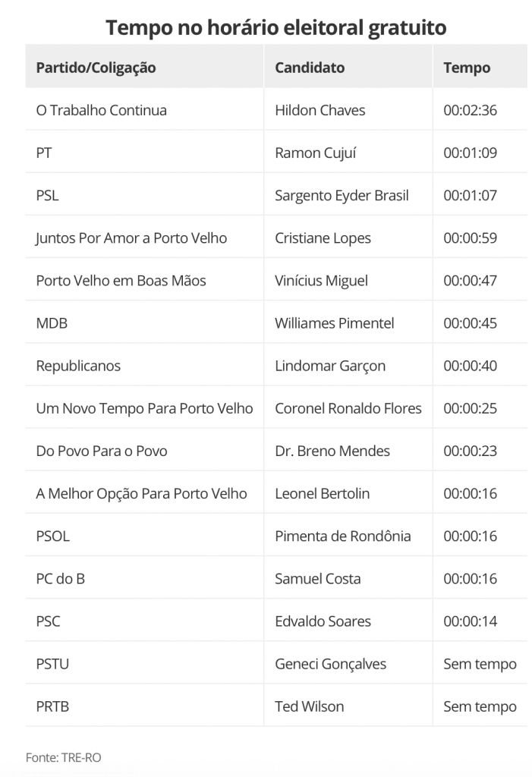Click candidate Ramon Cujuí
Image resolution: width=532 pixels, height=777 pixels.
[315, 153]
